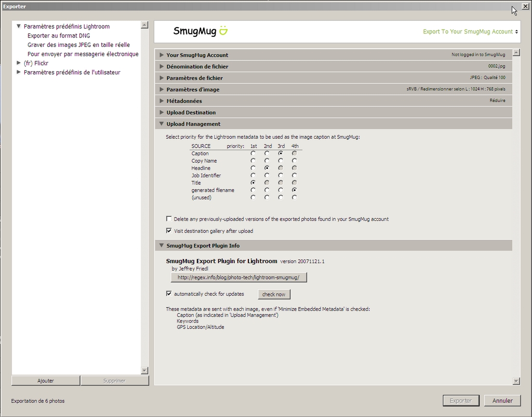Toggle Visit destination gallery after upload
Image resolution: width=532 pixels, height=417 pixels.
[169, 230]
